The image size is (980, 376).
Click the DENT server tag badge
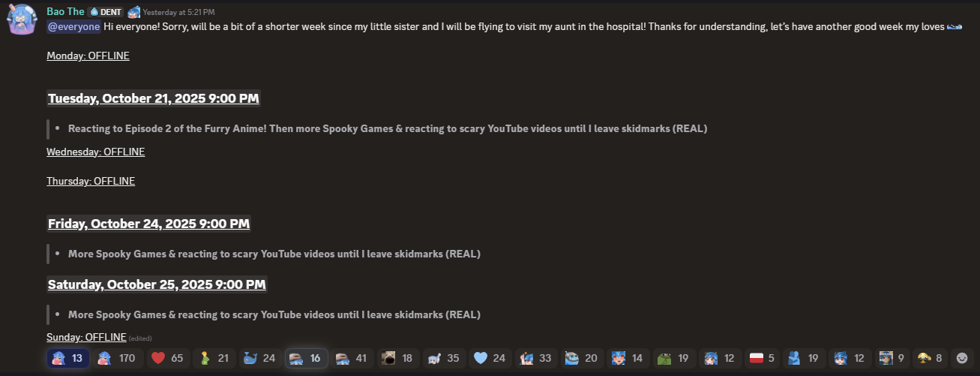click(x=106, y=12)
